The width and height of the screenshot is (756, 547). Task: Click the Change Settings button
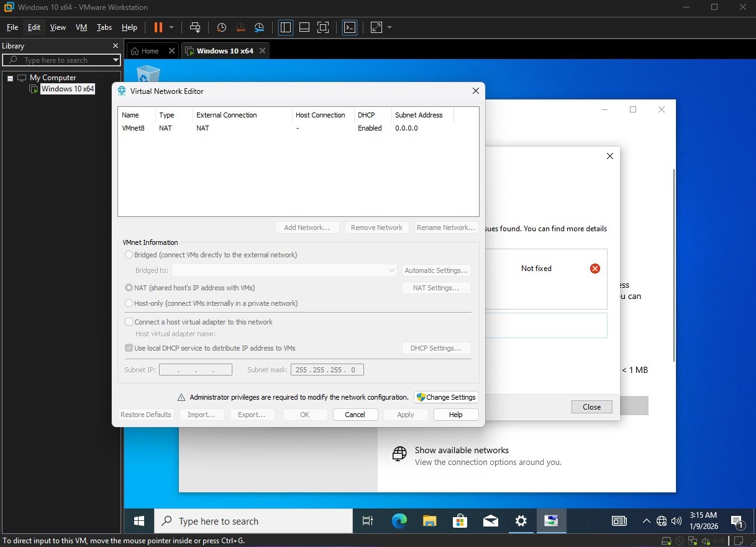point(446,397)
